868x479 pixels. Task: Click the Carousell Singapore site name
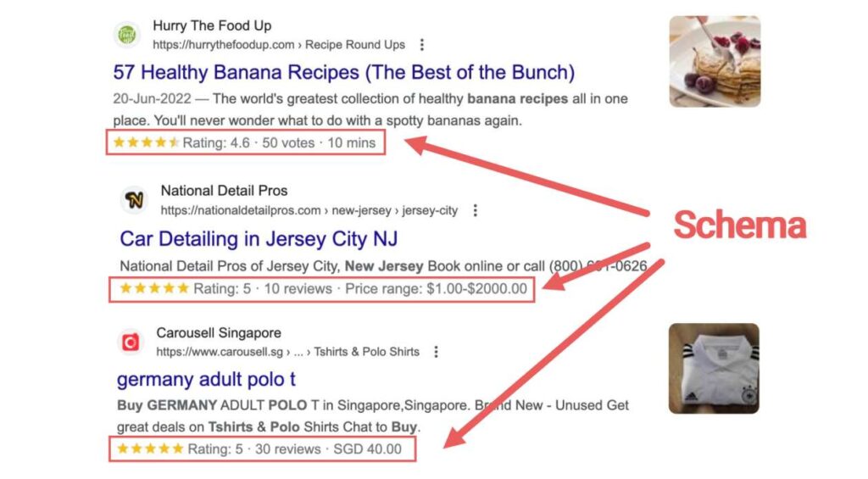[x=219, y=333]
